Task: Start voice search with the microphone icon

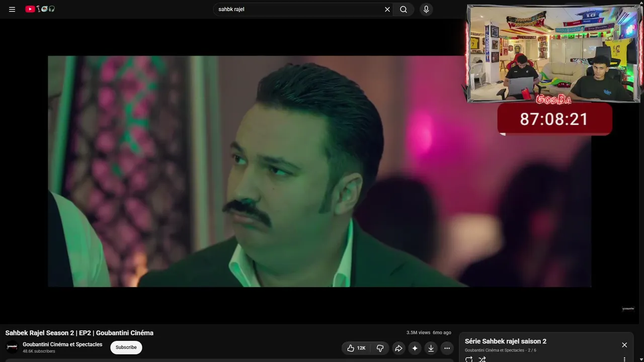Action: tap(426, 9)
